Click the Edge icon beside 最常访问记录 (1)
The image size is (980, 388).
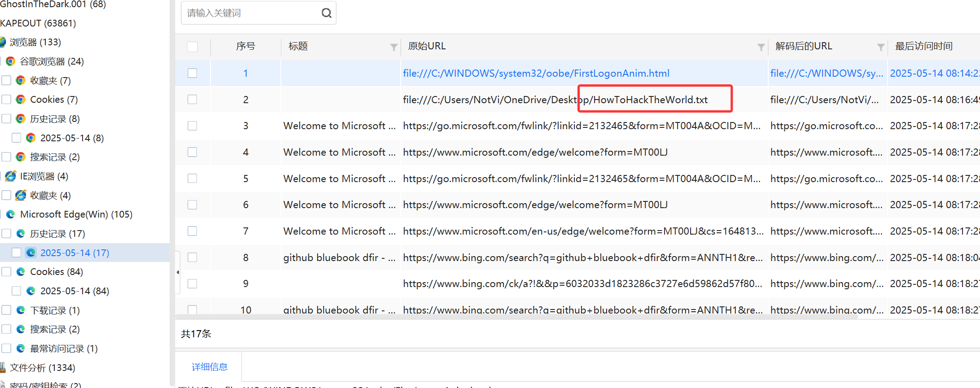coord(20,348)
